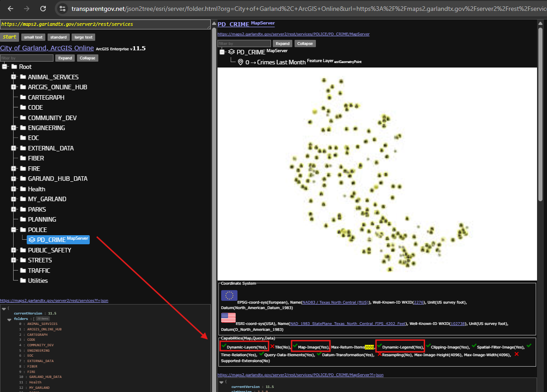Click the USA flag icon
Image resolution: width=547 pixels, height=392 pixels.
point(229,317)
